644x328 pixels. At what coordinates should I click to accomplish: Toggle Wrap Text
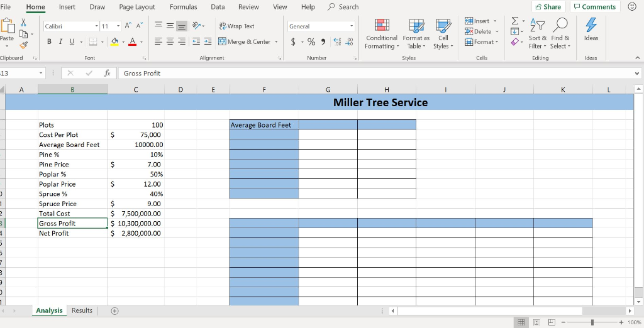(236, 26)
